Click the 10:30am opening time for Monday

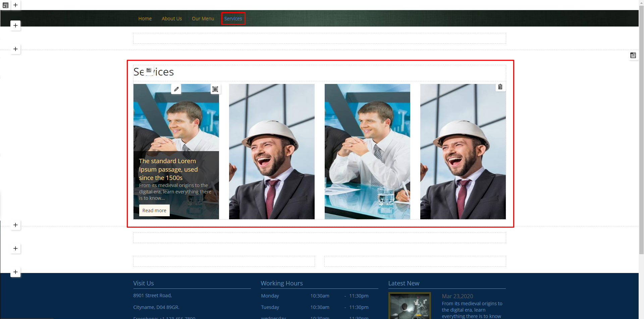pos(320,296)
